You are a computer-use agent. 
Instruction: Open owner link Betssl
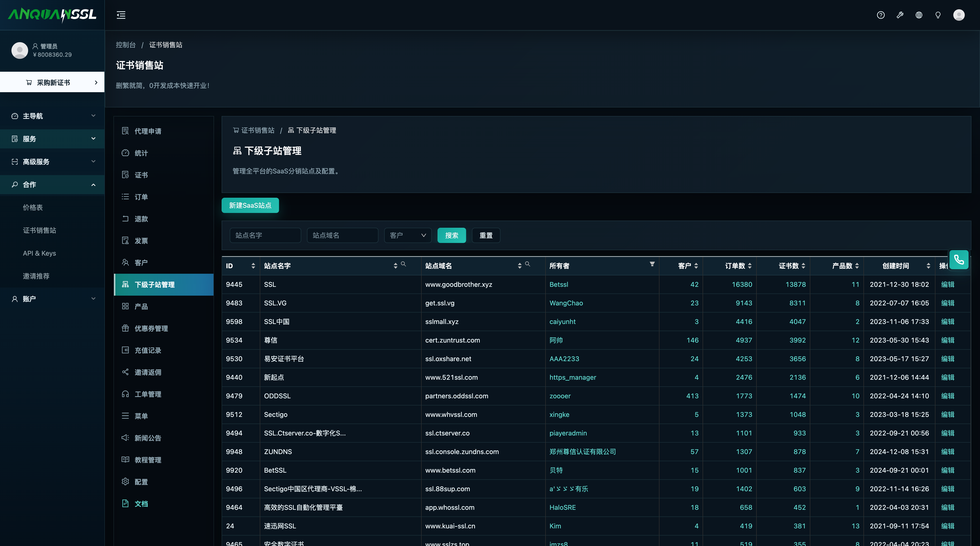point(558,284)
